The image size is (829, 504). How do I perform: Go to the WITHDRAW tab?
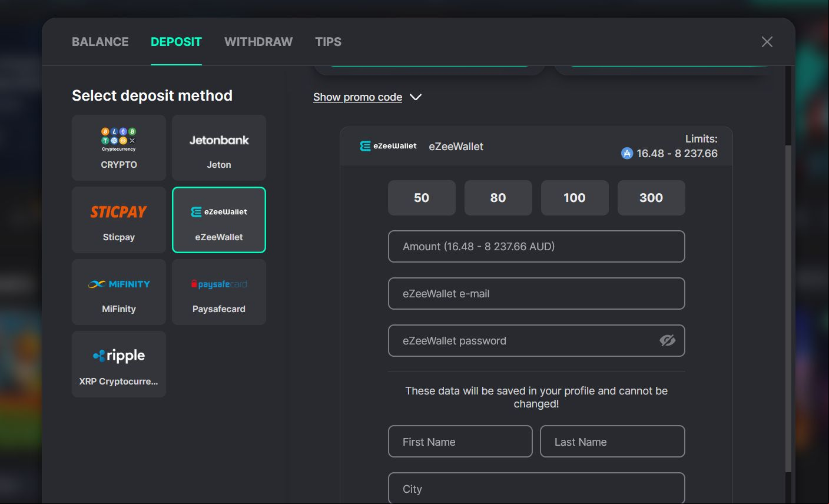point(258,42)
